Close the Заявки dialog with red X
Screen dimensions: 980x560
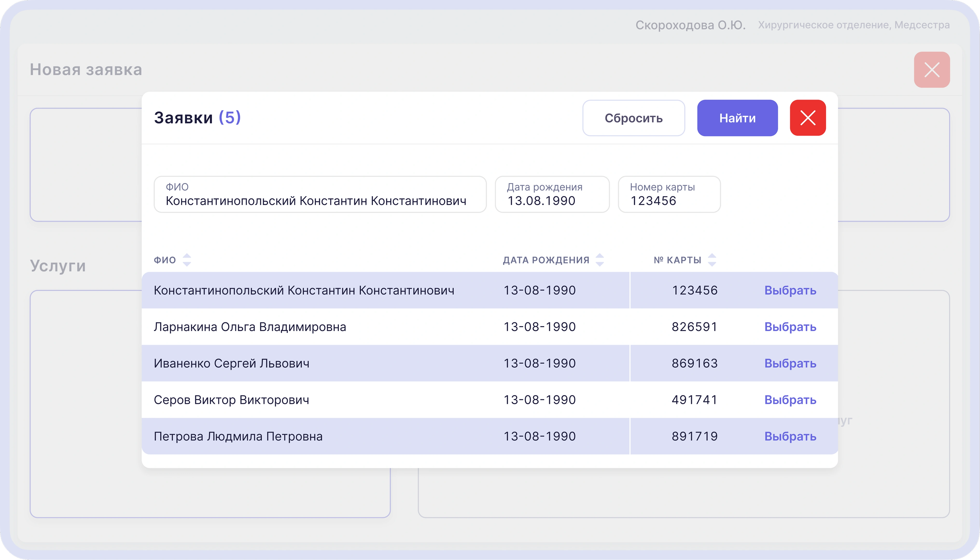click(x=808, y=118)
